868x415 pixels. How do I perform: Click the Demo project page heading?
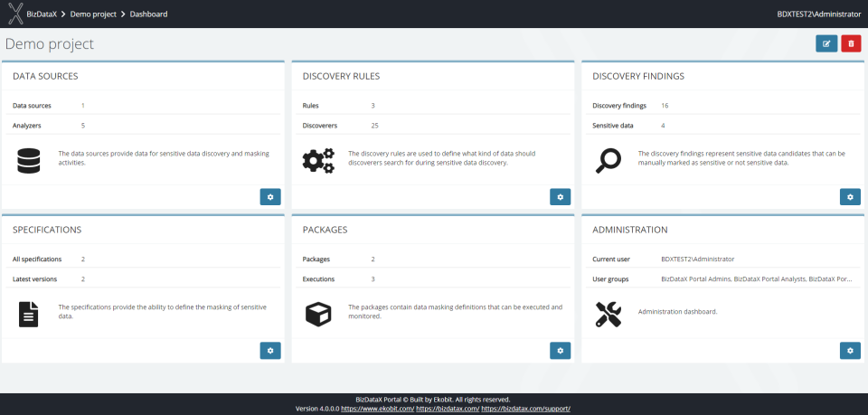50,43
